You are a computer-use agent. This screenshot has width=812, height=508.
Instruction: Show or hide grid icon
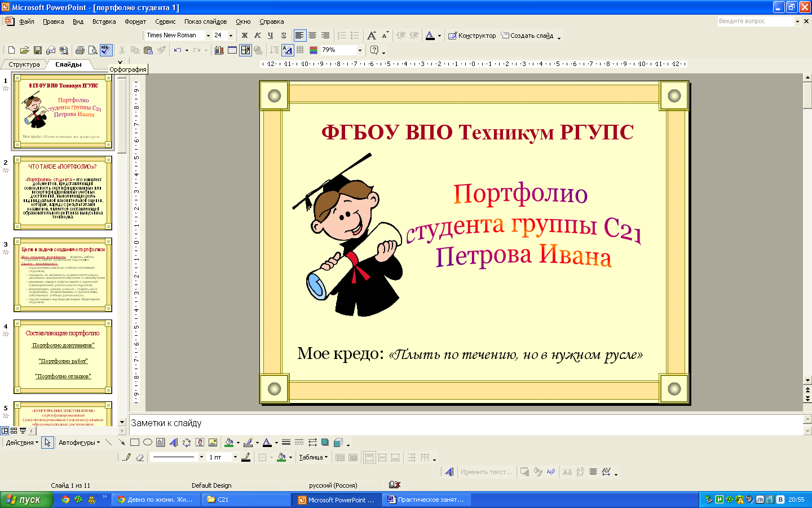300,50
